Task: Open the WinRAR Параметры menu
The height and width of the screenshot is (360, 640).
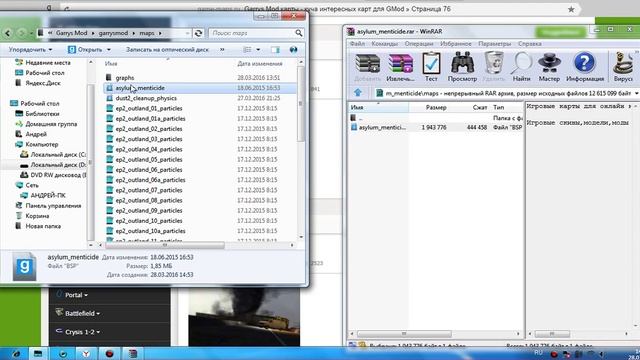Action: pyautogui.click(x=494, y=44)
